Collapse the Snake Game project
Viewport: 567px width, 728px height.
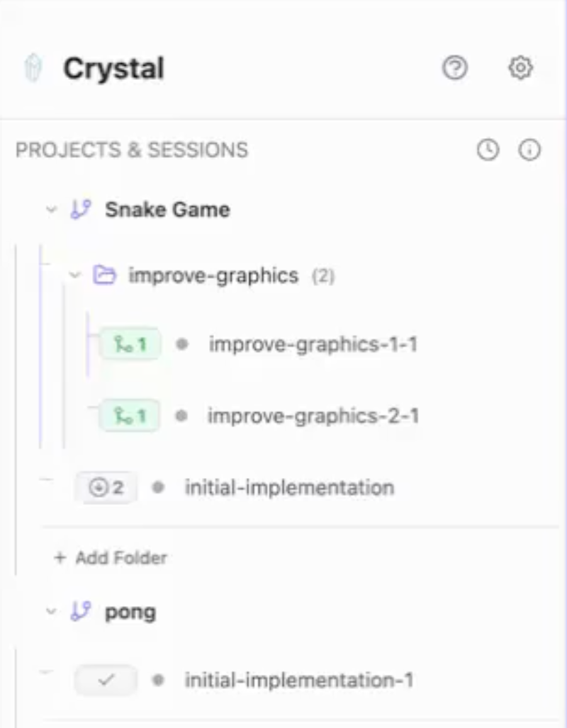[51, 210]
